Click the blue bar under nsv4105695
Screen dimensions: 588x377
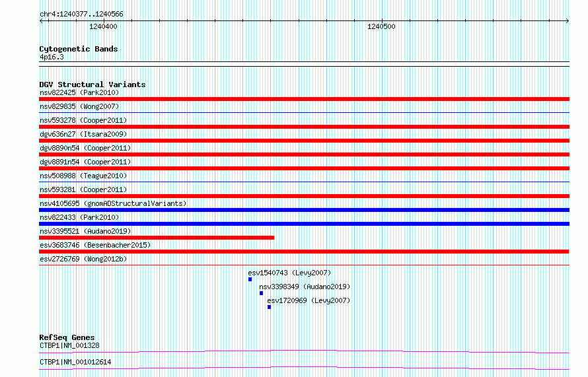304,210
